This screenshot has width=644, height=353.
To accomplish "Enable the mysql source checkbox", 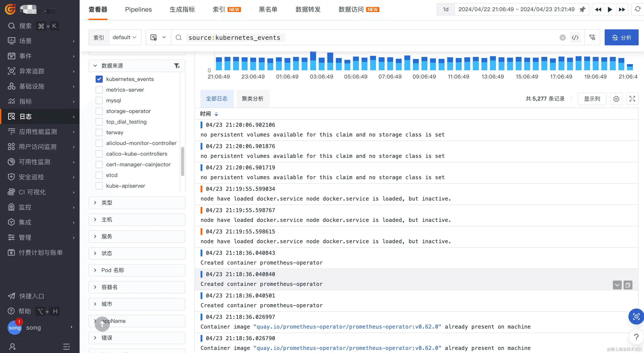I will (x=99, y=100).
